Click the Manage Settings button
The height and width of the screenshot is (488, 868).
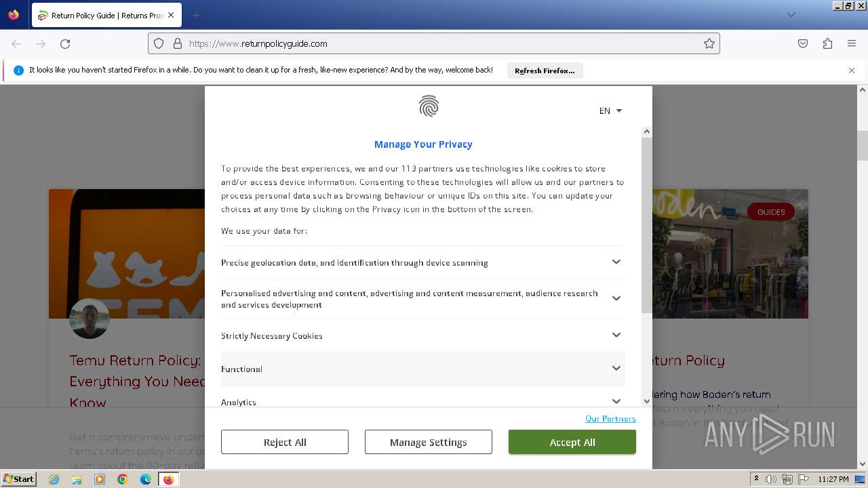[x=429, y=442]
